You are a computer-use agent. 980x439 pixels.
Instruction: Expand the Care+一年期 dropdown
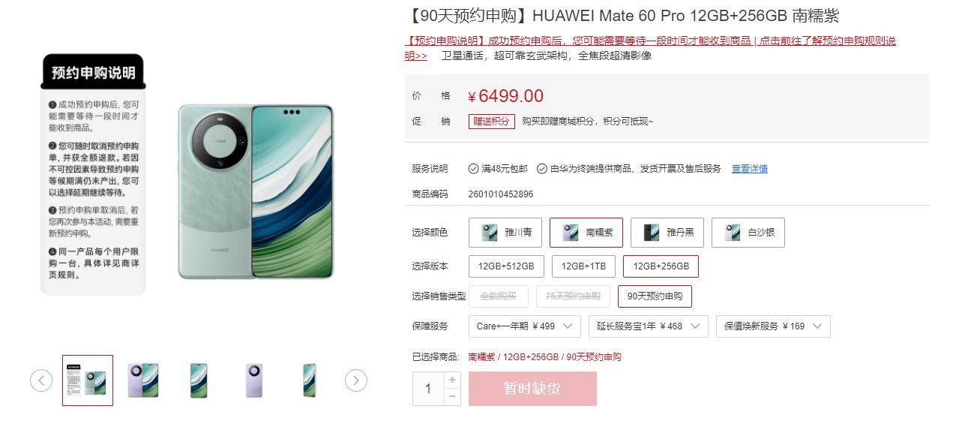[x=525, y=326]
